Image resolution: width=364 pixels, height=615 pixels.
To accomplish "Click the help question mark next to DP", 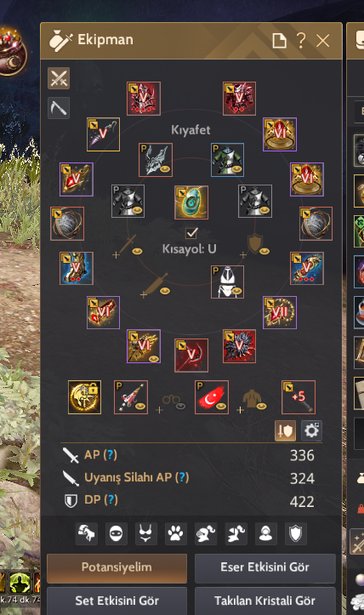I will pos(111,499).
